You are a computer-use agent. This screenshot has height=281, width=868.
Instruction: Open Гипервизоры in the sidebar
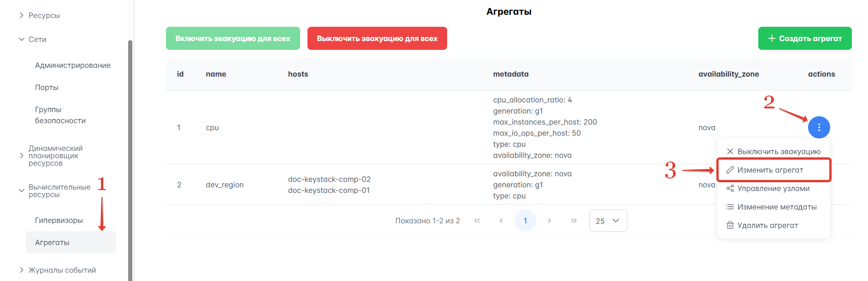click(59, 220)
